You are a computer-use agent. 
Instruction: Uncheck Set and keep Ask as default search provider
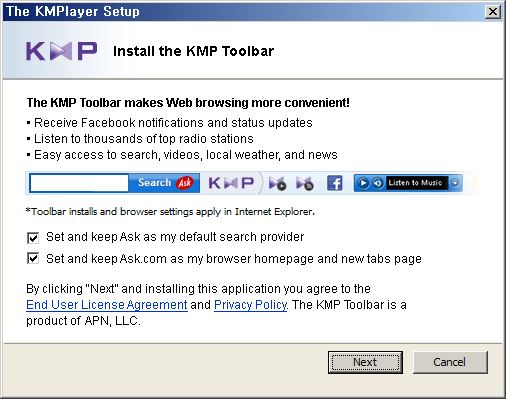33,238
